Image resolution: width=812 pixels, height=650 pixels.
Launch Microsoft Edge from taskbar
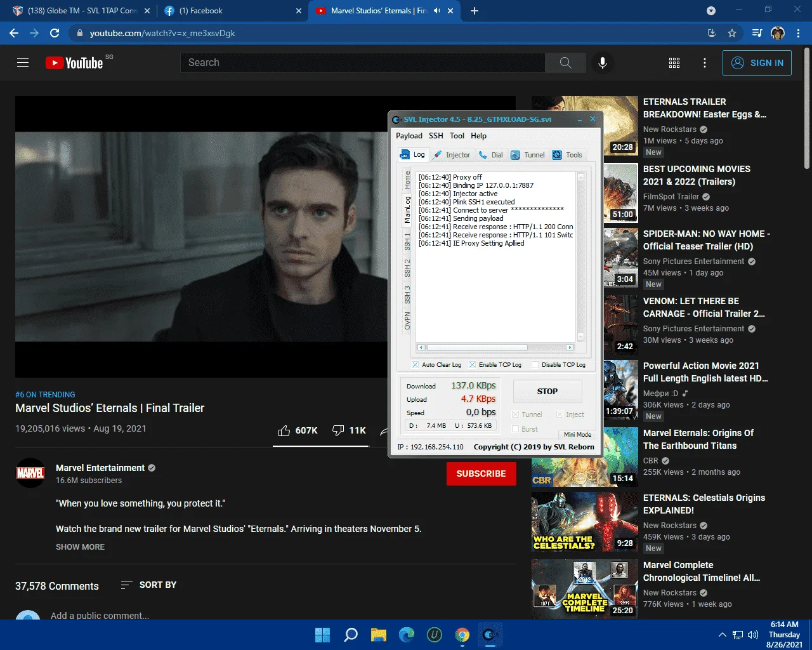click(407, 634)
